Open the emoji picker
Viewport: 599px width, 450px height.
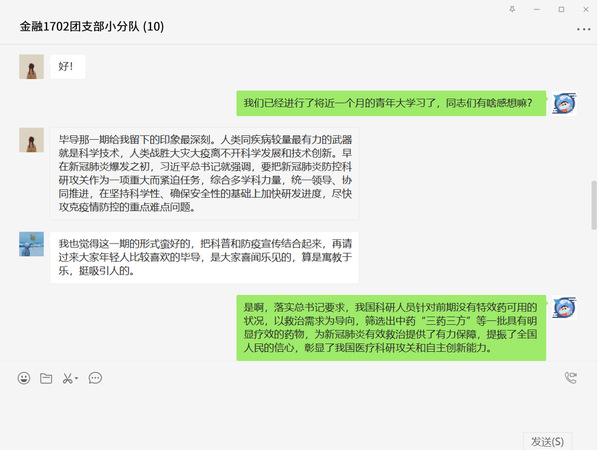(x=24, y=378)
